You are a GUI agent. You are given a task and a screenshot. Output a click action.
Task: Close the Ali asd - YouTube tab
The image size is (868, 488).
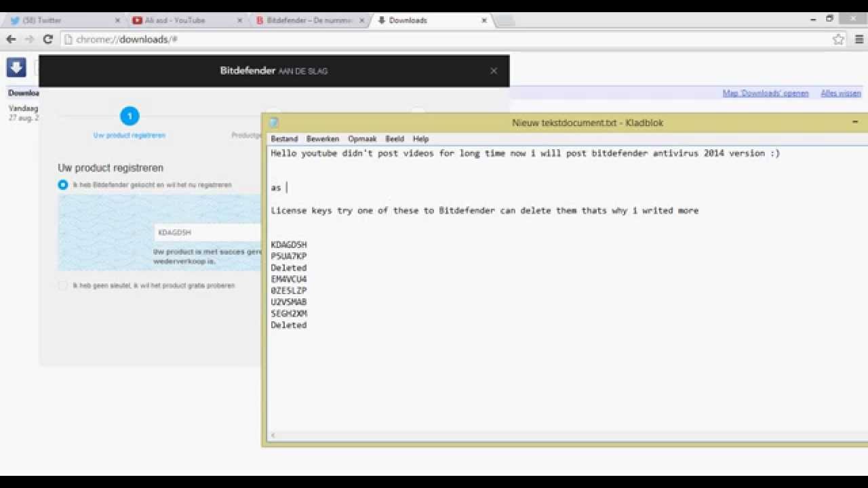239,20
